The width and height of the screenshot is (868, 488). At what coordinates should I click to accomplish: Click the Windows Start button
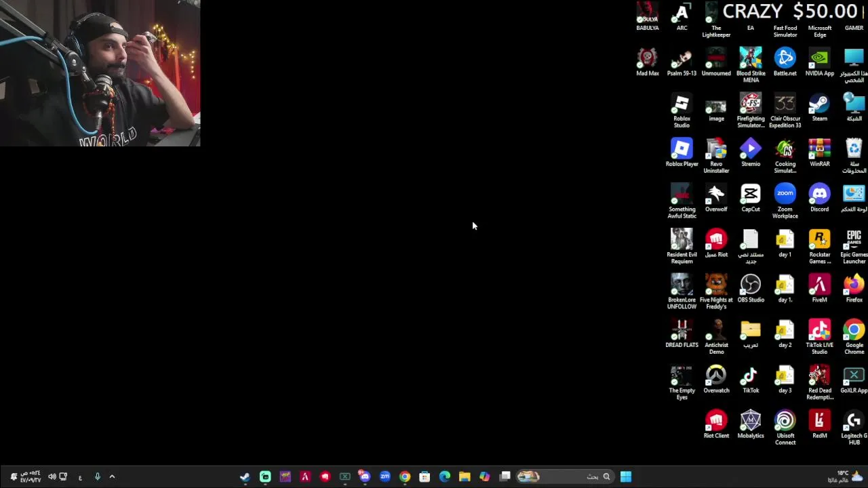click(625, 476)
